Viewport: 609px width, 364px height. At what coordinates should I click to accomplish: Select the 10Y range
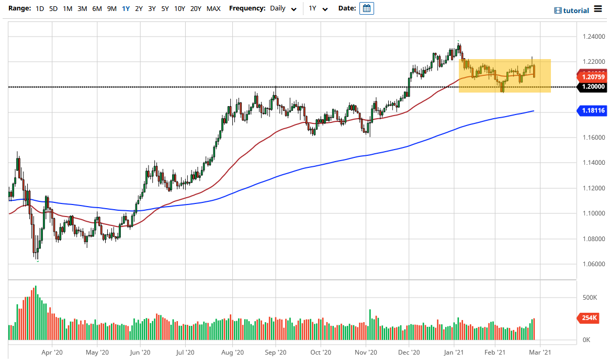pyautogui.click(x=179, y=8)
